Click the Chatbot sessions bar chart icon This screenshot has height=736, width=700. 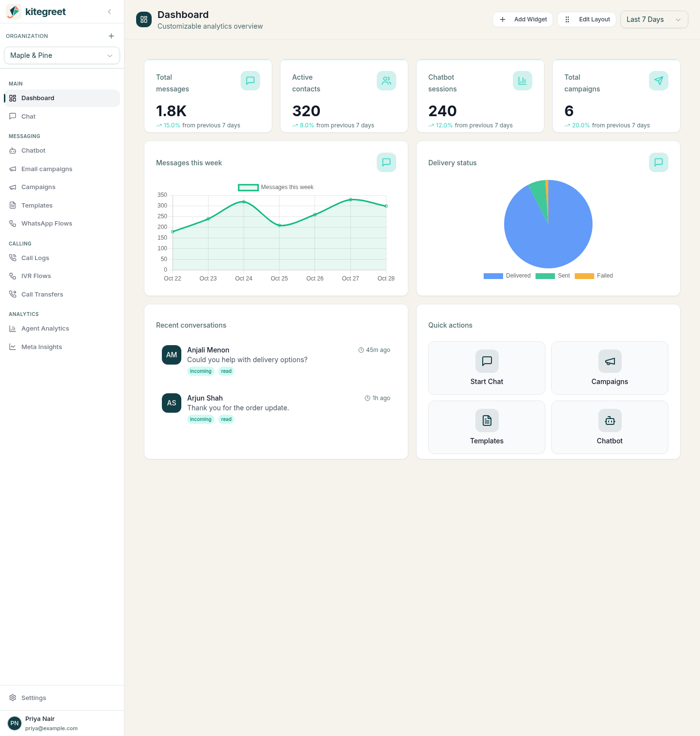pyautogui.click(x=523, y=81)
